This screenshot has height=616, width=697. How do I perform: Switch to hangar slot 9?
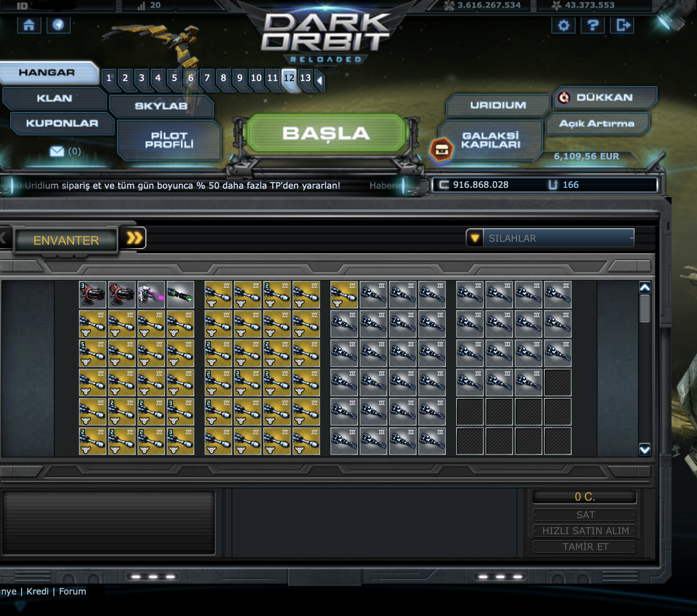pos(240,78)
